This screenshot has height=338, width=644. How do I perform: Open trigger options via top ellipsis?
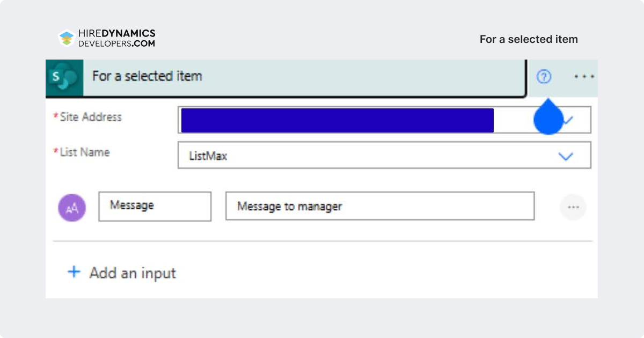pos(584,77)
